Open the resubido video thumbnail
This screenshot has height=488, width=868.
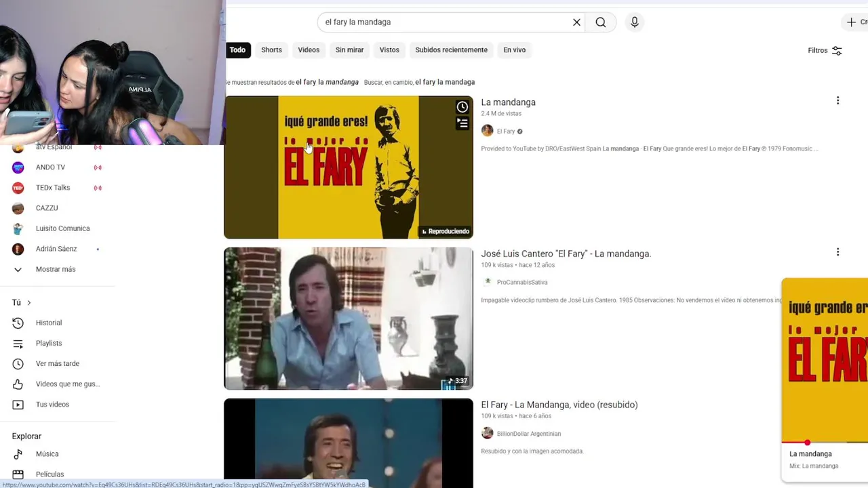click(x=349, y=443)
